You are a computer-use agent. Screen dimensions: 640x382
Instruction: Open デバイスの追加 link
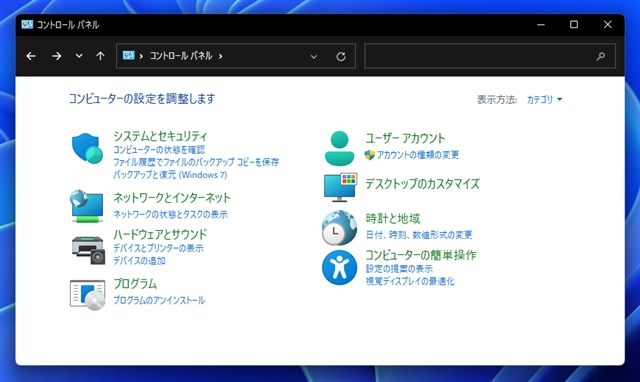pos(139,260)
